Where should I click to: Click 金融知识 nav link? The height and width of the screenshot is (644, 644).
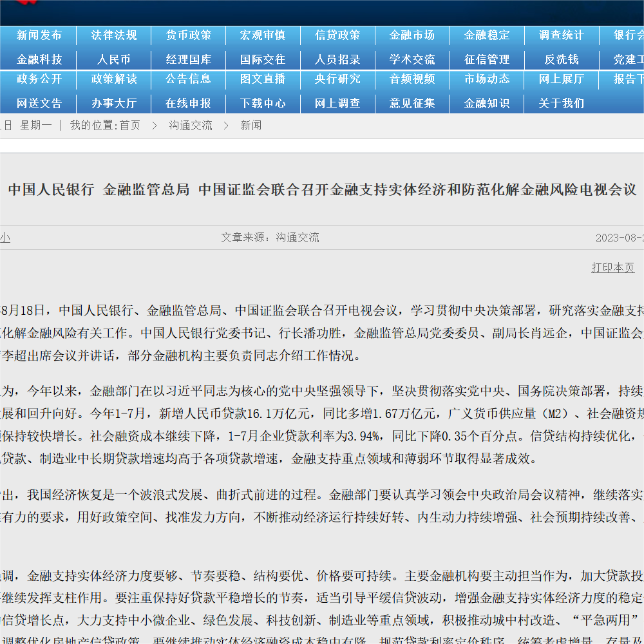tap(487, 103)
